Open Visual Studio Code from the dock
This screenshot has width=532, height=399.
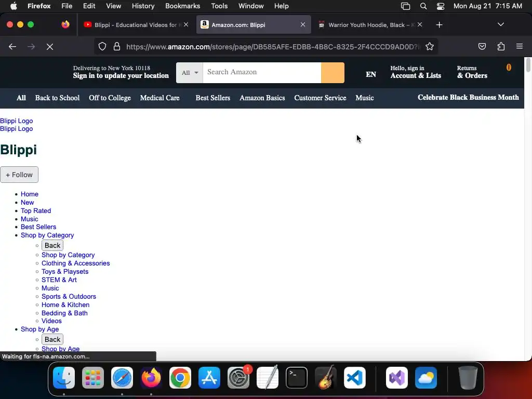[x=354, y=378]
